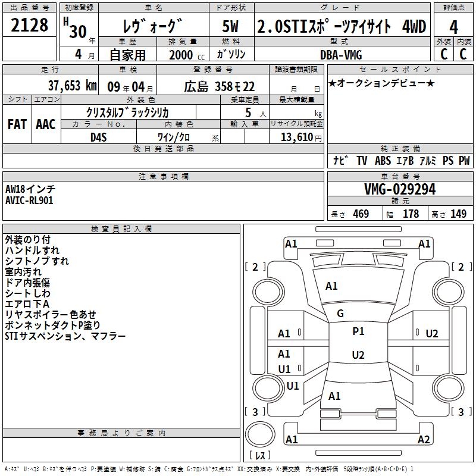The height and width of the screenshot is (476, 476).
Task: Click the U2 mark on the roof
Action: [x=358, y=355]
